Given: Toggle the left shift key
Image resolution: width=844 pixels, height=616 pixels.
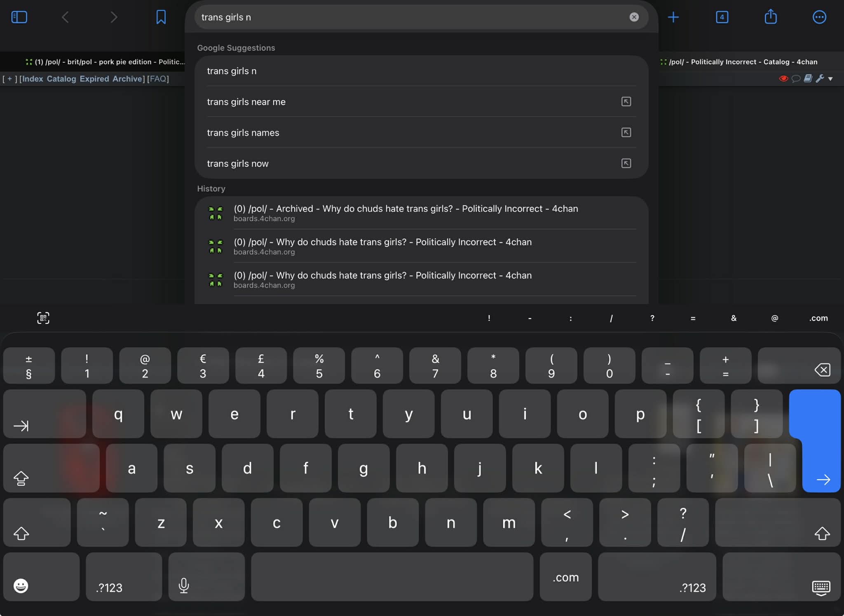Looking at the screenshot, I should (x=21, y=533).
